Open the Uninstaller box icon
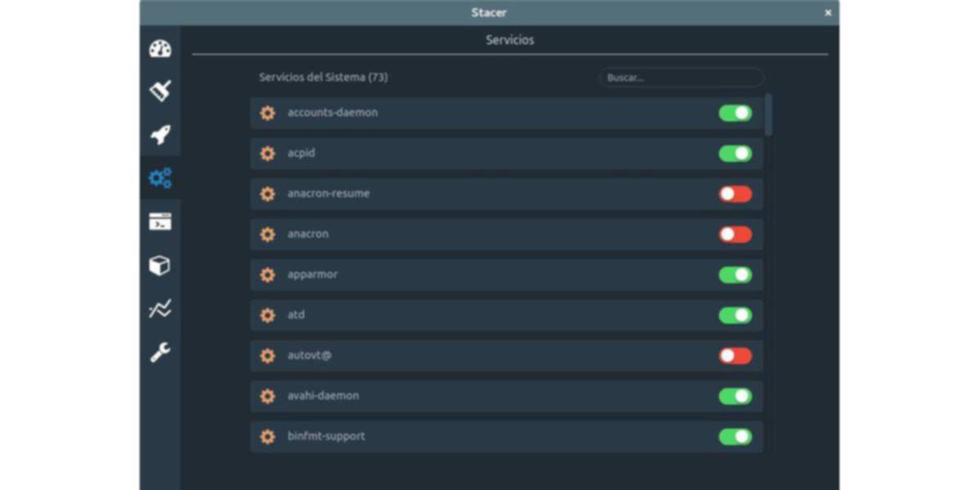The image size is (980, 490). click(x=160, y=265)
